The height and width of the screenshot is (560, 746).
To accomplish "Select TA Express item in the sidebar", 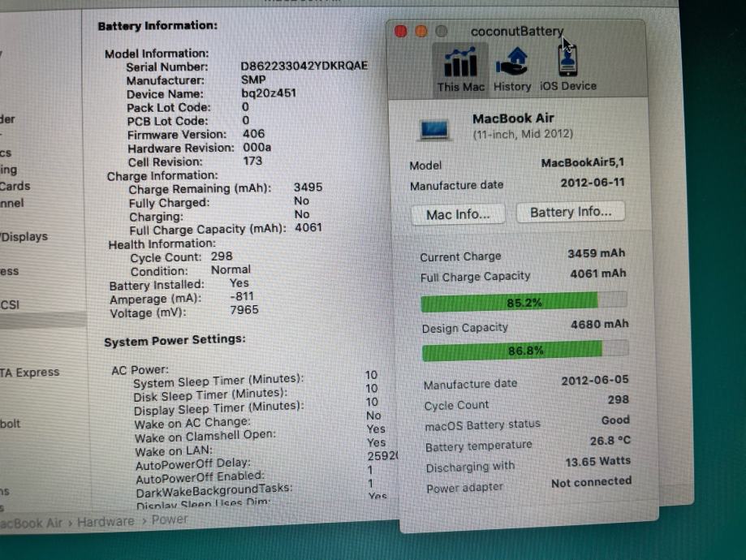I will coord(29,372).
